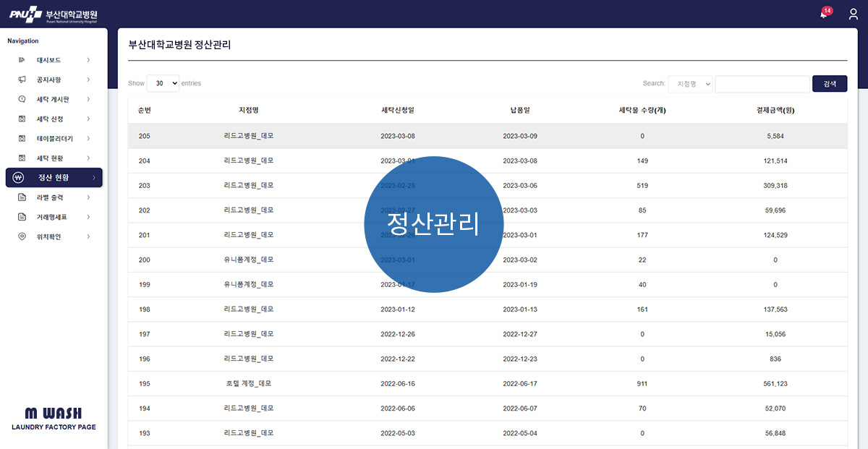
Task: Expand the 거래명세표 chevron
Action: pos(88,217)
